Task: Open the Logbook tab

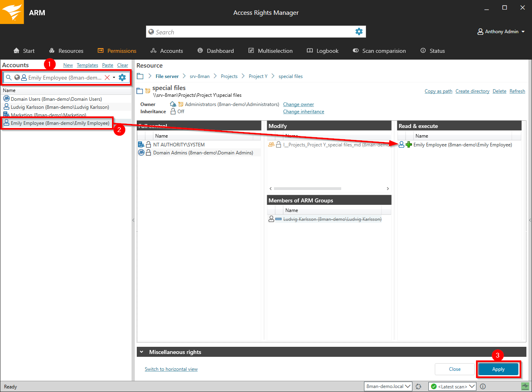Action: pyautogui.click(x=322, y=51)
